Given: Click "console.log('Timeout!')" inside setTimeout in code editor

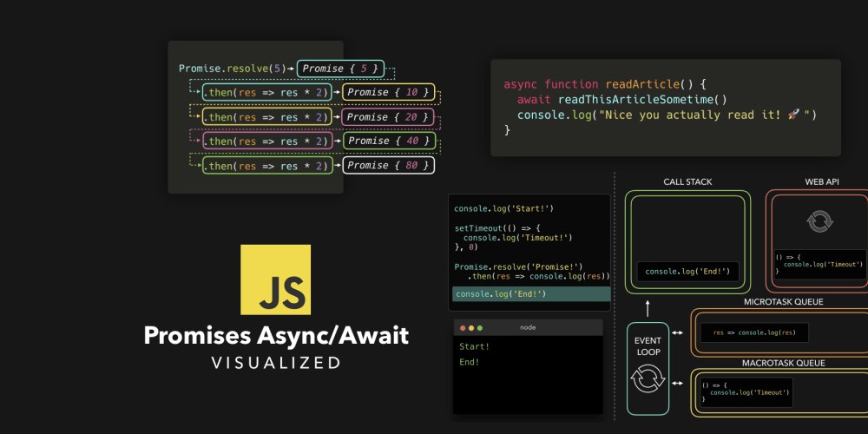Looking at the screenshot, I should click(517, 238).
